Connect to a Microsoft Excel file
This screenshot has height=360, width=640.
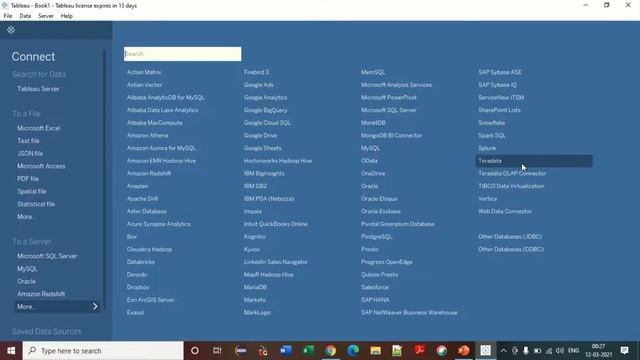[39, 128]
